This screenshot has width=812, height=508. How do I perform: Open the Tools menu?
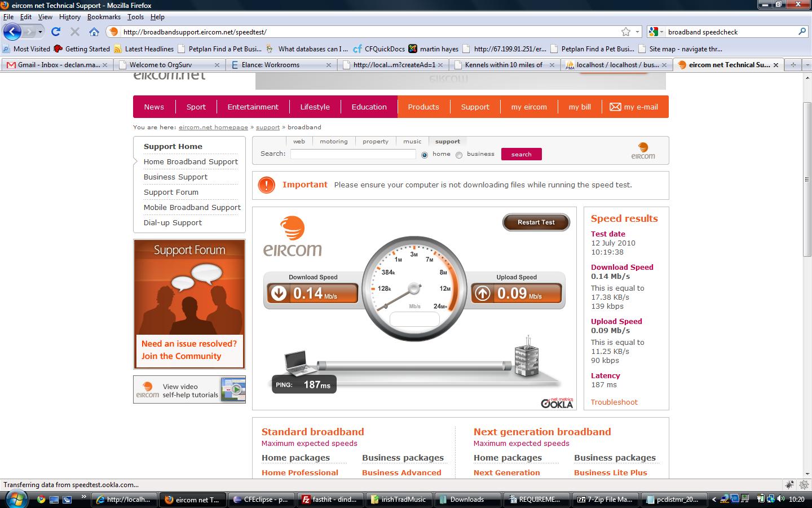tap(135, 17)
